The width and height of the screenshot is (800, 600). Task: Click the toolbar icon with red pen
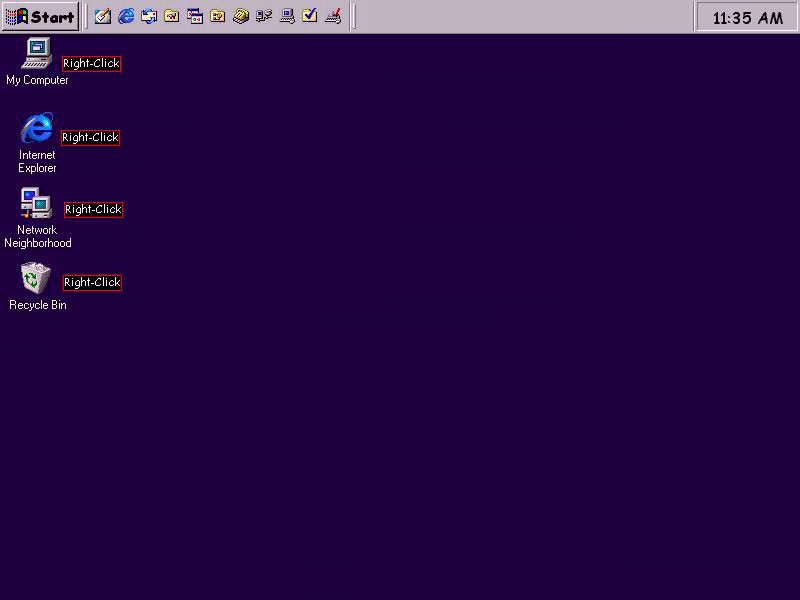click(333, 16)
